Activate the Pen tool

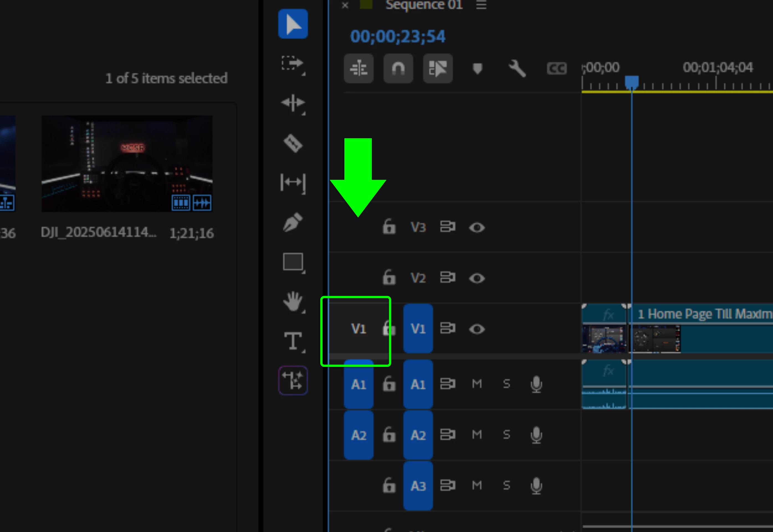[x=293, y=222]
